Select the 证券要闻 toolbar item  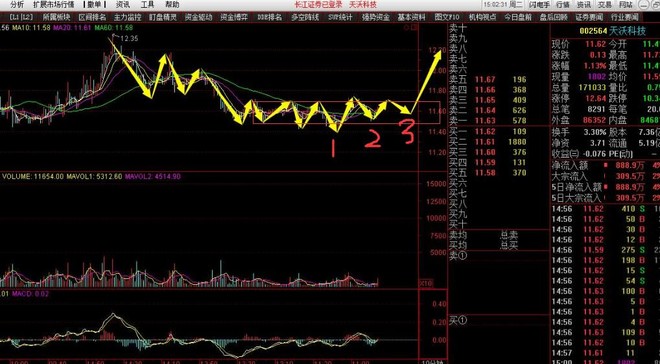(589, 17)
